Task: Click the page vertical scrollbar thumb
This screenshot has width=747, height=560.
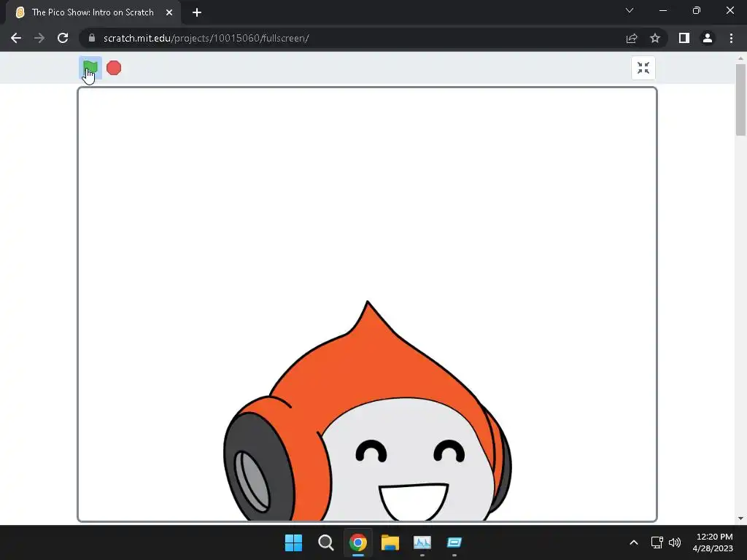Action: point(740,99)
